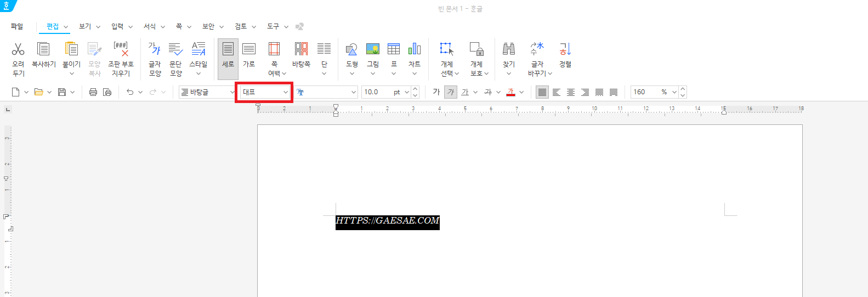Click Change Characters (글자 바꾸기) icon

(x=537, y=49)
